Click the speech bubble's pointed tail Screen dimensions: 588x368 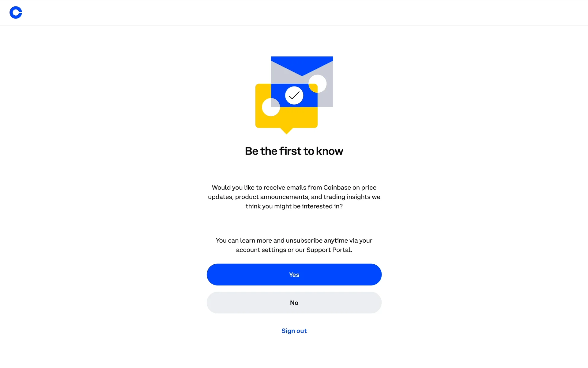[x=286, y=131]
